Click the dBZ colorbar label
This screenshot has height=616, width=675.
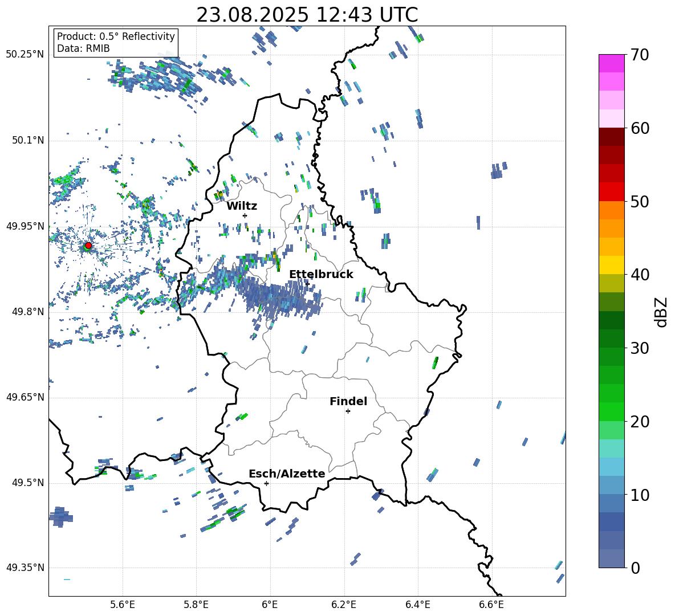click(x=662, y=312)
